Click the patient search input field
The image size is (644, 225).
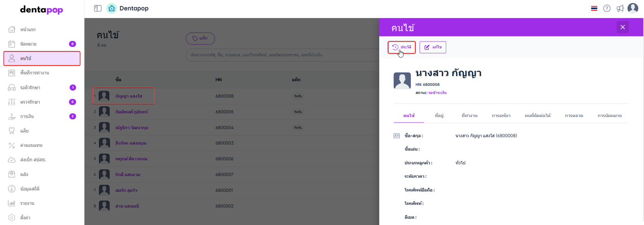(x=276, y=55)
